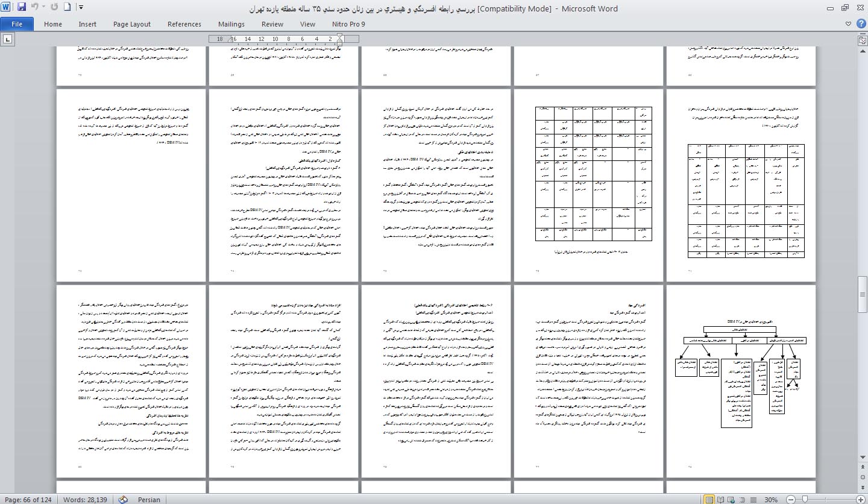The width and height of the screenshot is (868, 504).
Task: Click the Undo arrow icon
Action: pyautogui.click(x=34, y=8)
